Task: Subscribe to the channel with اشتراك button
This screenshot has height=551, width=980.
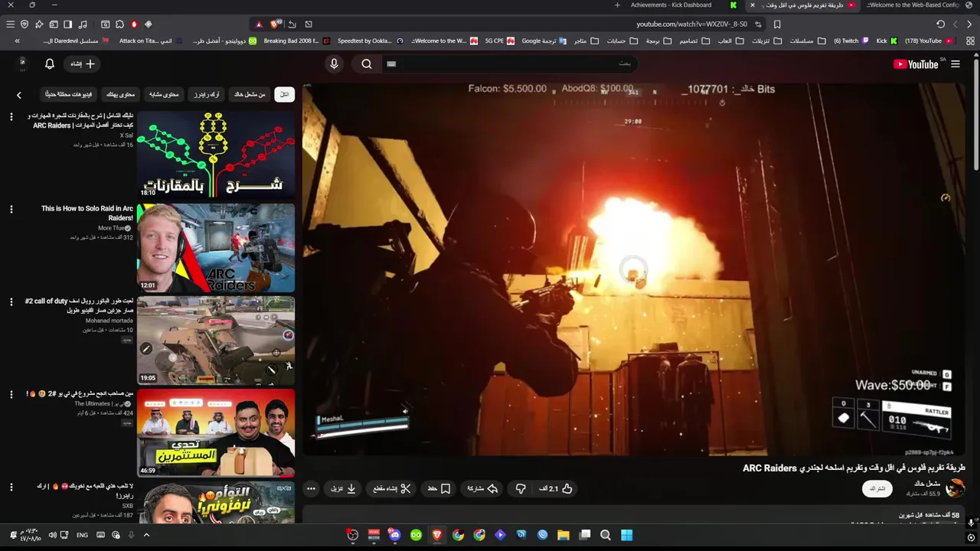Action: 877,488
